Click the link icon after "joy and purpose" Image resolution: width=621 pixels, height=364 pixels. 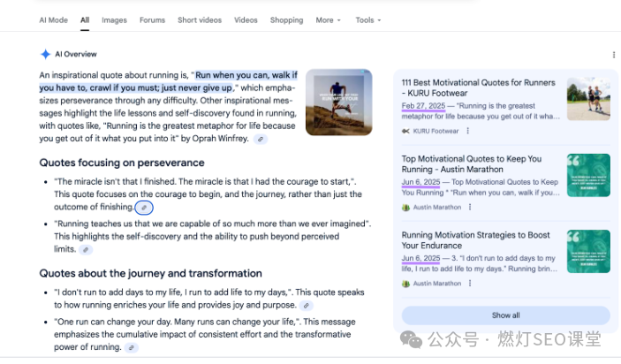pyautogui.click(x=306, y=305)
